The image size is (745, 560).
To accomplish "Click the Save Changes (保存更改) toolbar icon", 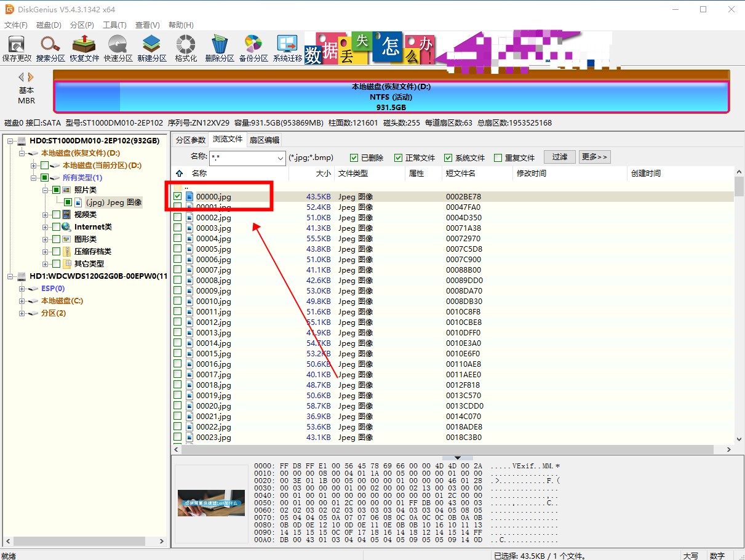I will 17,49.
